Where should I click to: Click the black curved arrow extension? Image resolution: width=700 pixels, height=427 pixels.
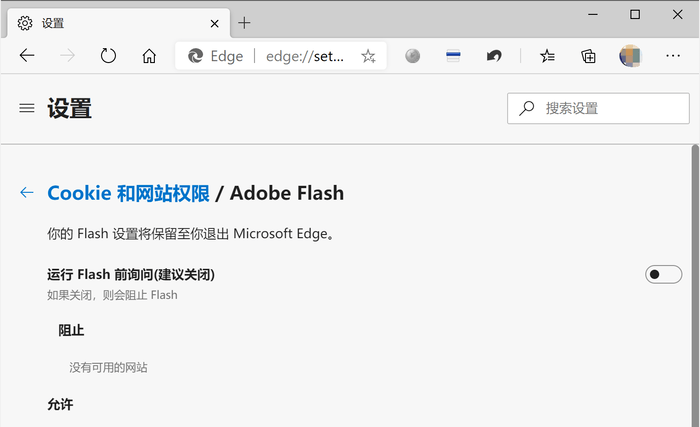494,56
